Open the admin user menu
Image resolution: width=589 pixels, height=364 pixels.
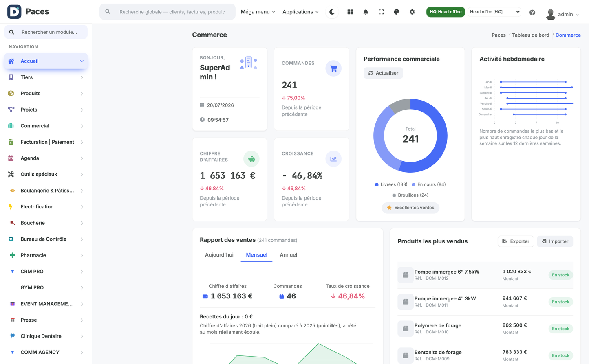[563, 14]
